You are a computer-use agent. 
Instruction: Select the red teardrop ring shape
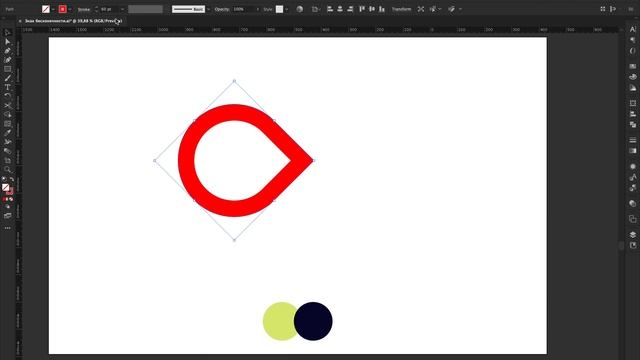[x=186, y=160]
